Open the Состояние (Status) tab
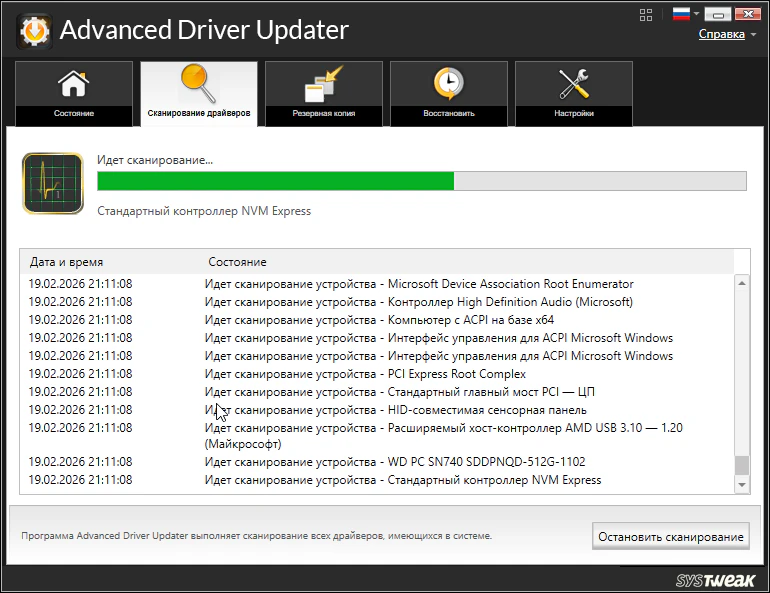This screenshot has width=770, height=593. pos(74,93)
